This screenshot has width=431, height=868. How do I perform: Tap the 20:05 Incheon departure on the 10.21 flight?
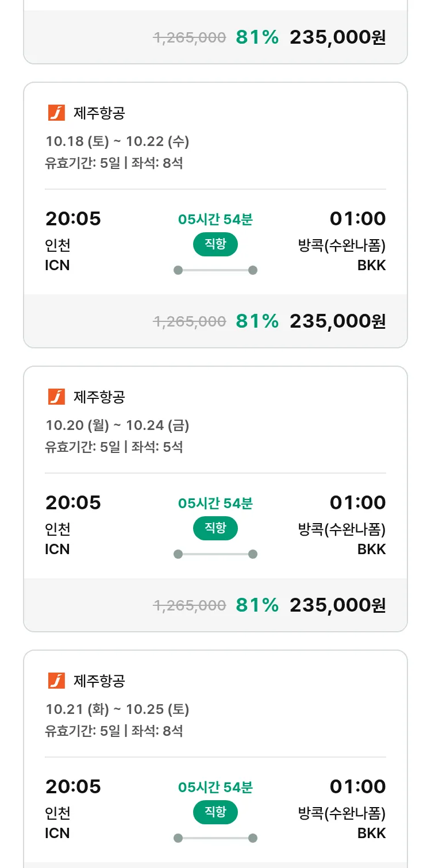pyautogui.click(x=73, y=786)
